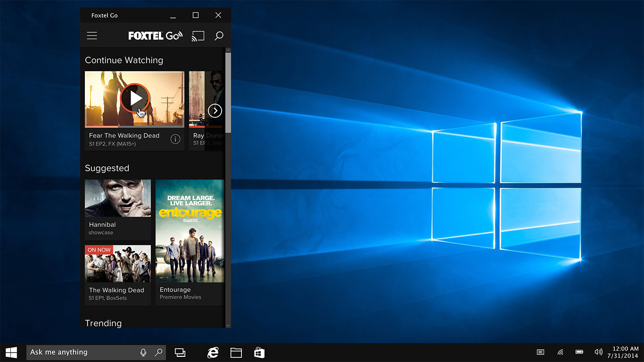
Task: Click the Entourage title label
Action: [175, 290]
